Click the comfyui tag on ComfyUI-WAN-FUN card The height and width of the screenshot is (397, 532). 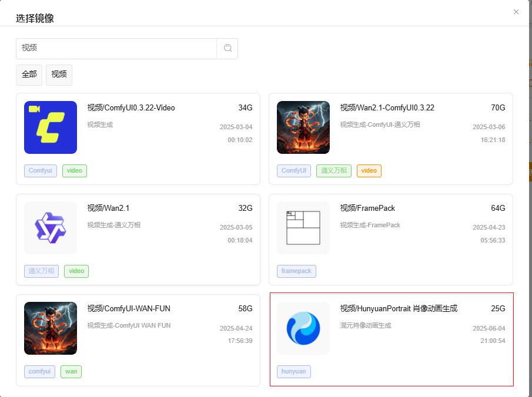click(x=40, y=371)
